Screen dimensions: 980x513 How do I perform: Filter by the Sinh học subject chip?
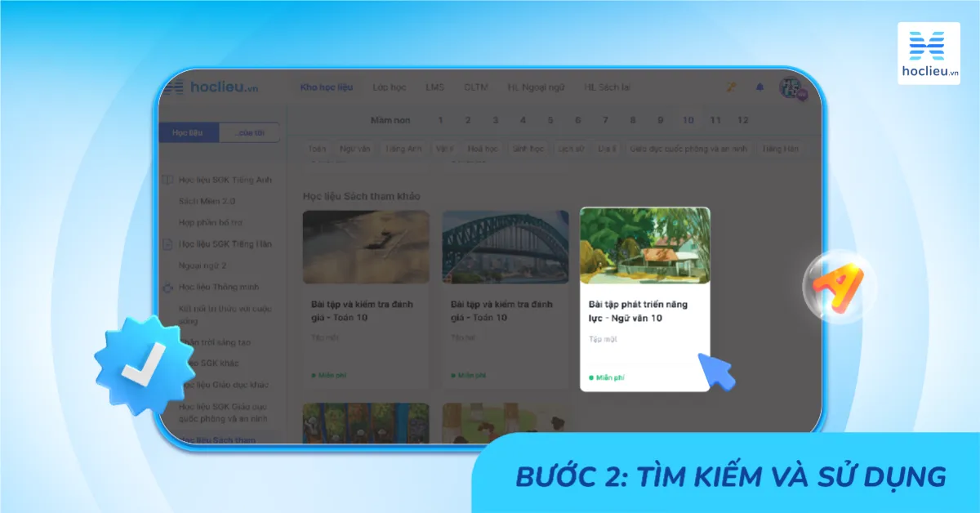(527, 149)
